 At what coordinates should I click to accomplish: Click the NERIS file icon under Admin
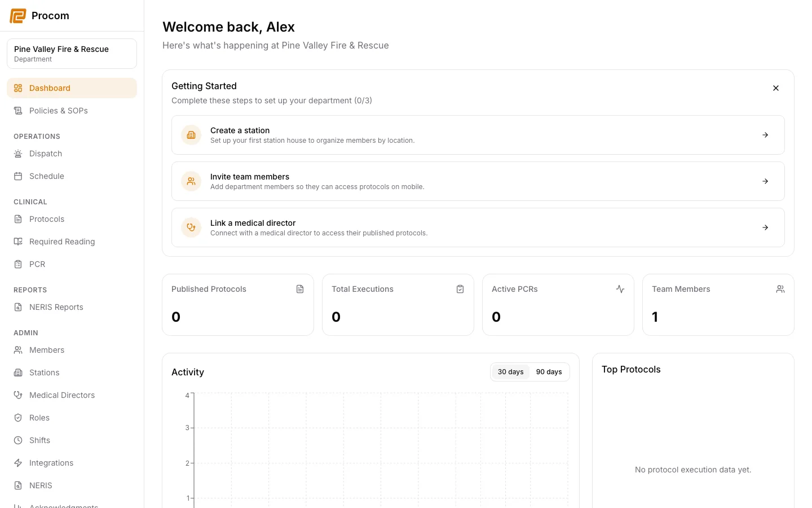(x=18, y=485)
